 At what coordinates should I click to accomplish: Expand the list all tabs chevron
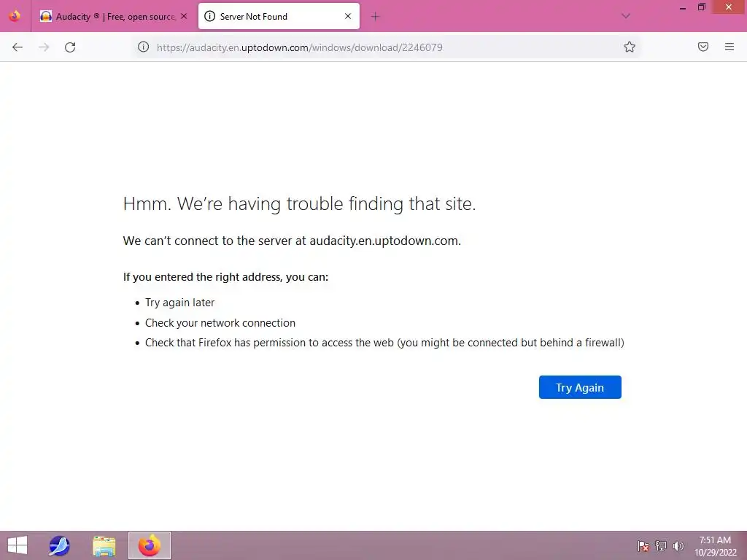click(626, 16)
